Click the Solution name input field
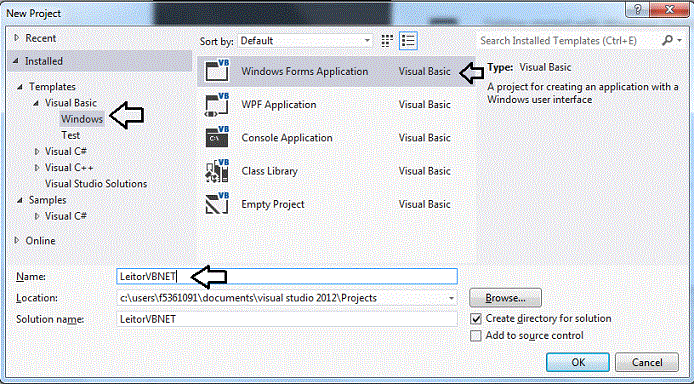694x384 pixels. pyautogui.click(x=287, y=319)
